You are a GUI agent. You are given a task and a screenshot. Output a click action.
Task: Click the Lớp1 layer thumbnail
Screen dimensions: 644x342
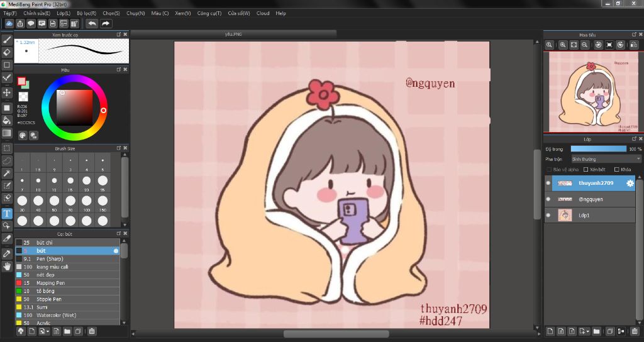(565, 215)
